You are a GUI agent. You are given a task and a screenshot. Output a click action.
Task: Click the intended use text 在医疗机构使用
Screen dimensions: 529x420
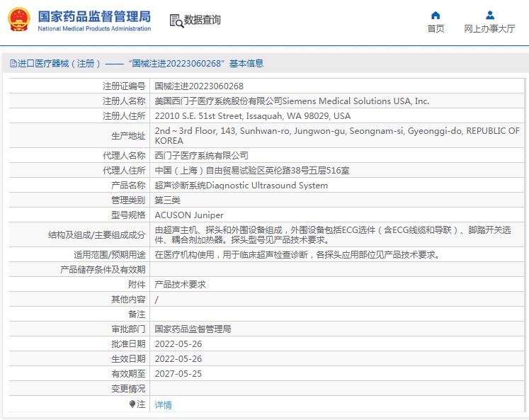coord(297,255)
